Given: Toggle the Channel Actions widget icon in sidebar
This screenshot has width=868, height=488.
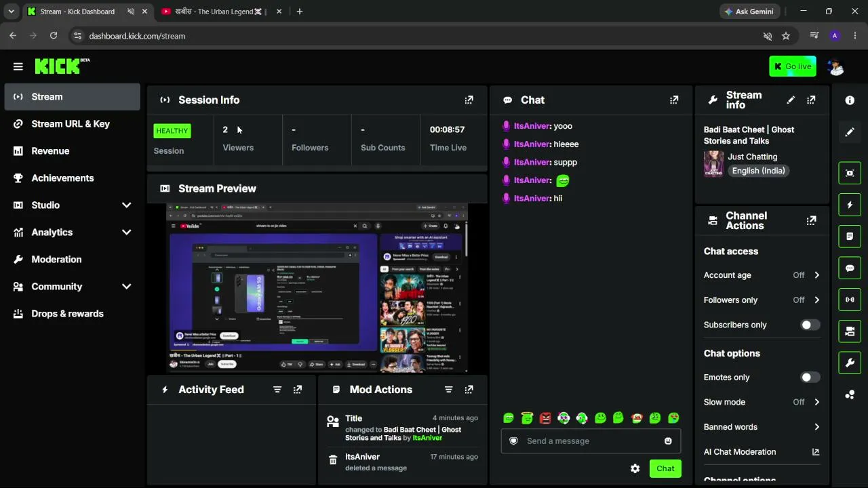Looking at the screenshot, I should [x=850, y=331].
